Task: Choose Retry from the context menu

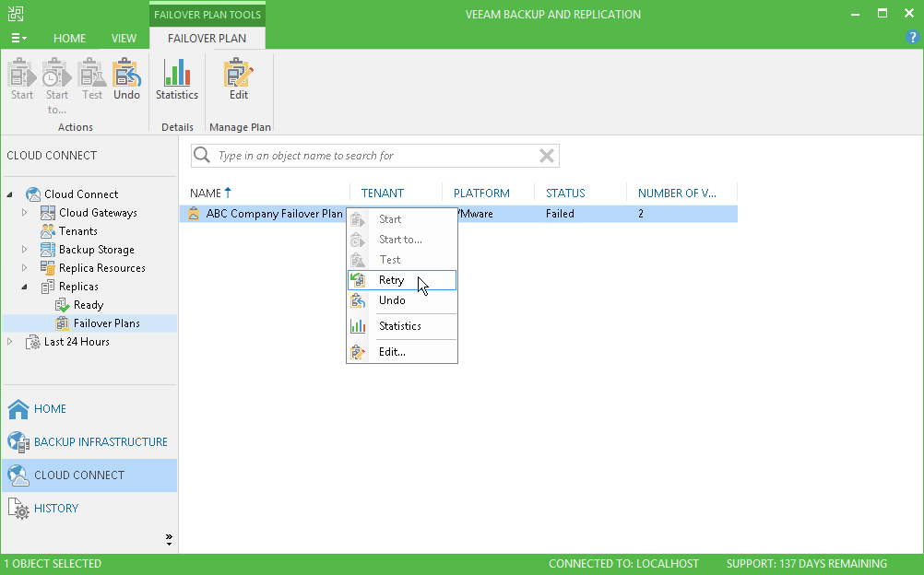Action: pos(402,280)
